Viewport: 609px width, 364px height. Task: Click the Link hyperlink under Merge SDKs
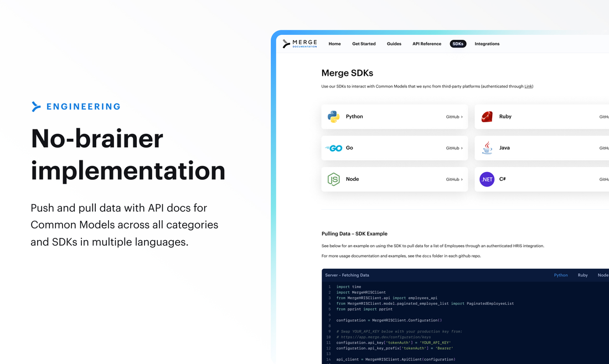[528, 86]
